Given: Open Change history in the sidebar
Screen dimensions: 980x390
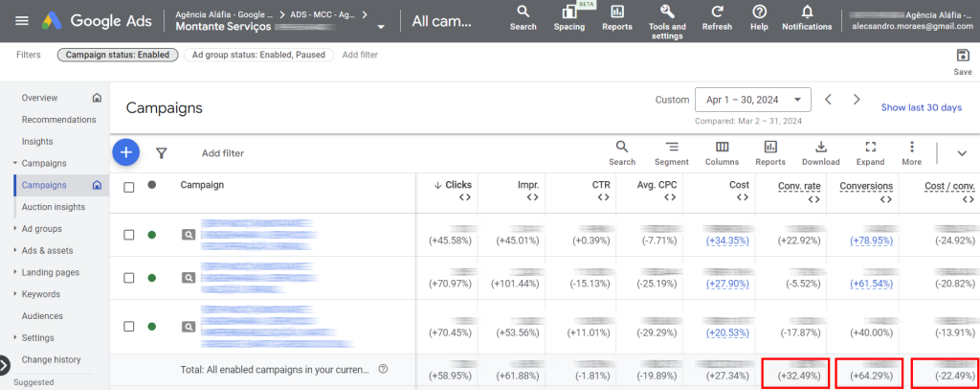Looking at the screenshot, I should 52,359.
